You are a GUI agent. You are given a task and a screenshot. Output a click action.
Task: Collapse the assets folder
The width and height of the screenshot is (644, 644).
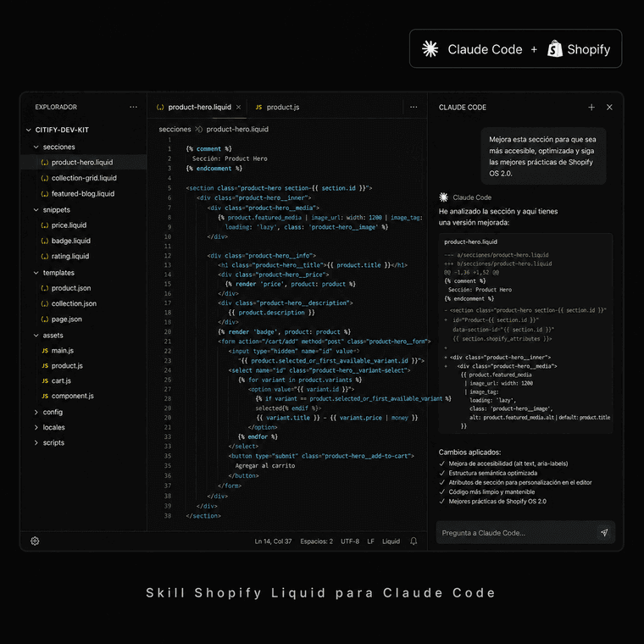tap(36, 336)
